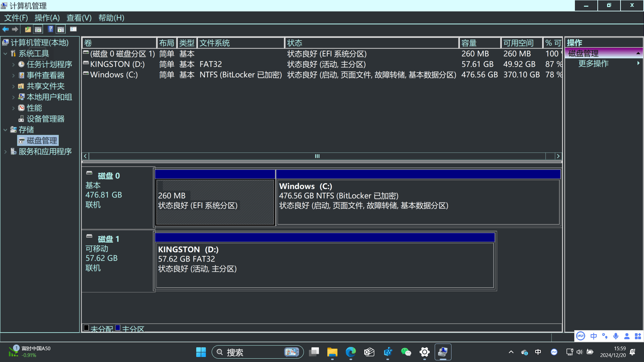Click the Back arrow in toolbar
The width and height of the screenshot is (644, 362).
click(x=6, y=29)
